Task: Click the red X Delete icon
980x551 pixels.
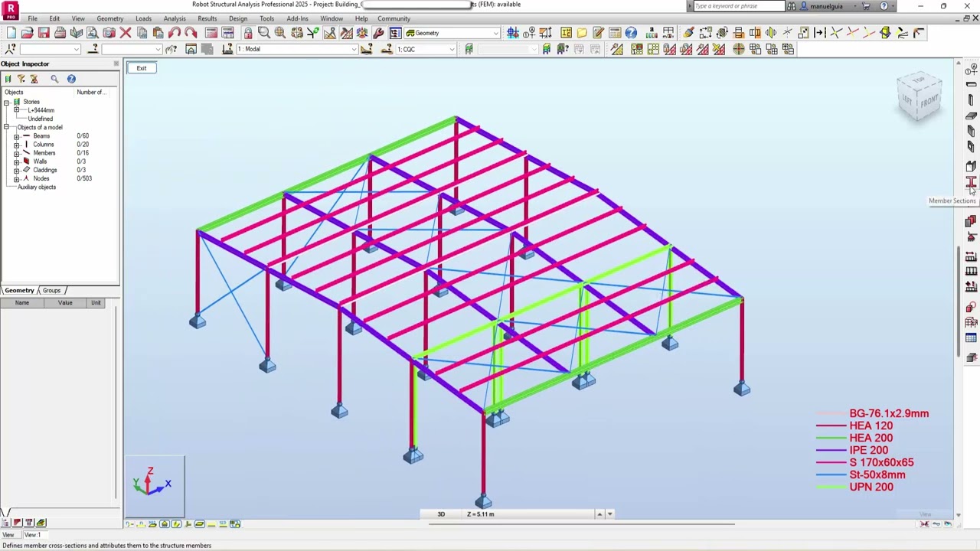Action: pos(126,33)
